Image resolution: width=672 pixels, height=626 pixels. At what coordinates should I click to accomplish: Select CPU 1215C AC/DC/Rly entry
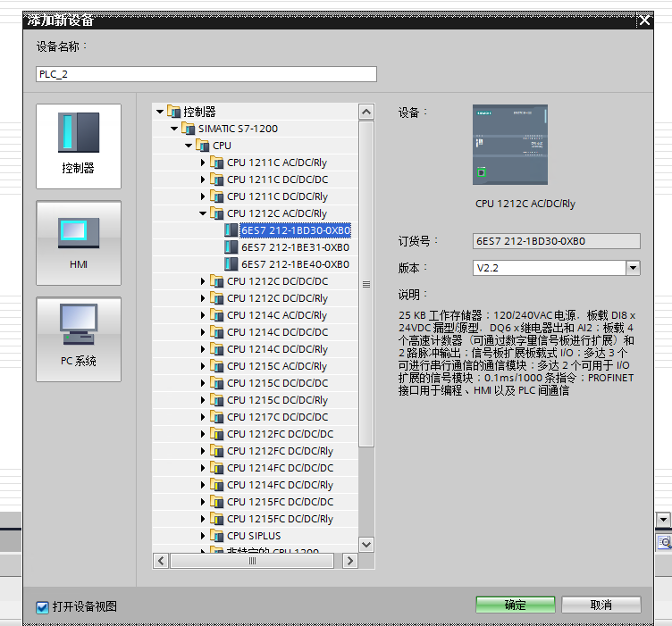277,366
